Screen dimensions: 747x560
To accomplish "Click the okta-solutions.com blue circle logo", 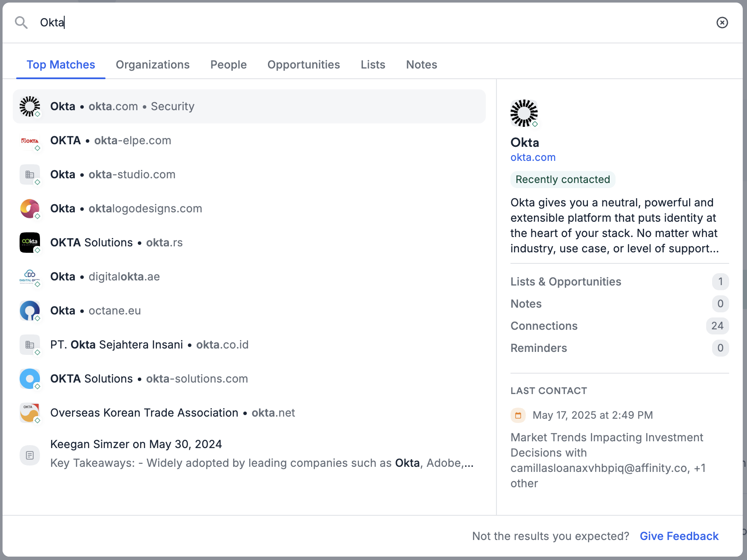I will pyautogui.click(x=30, y=379).
